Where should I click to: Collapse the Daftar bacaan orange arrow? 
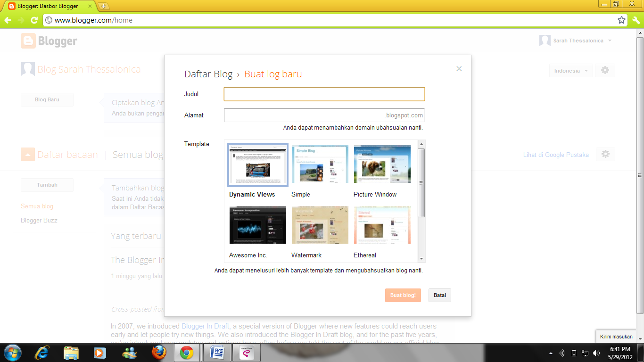28,154
